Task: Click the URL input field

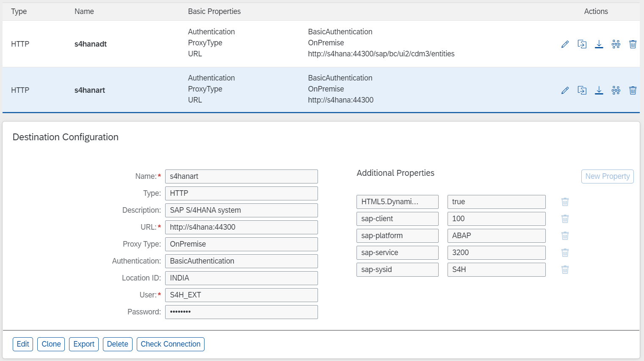Action: pos(241,227)
